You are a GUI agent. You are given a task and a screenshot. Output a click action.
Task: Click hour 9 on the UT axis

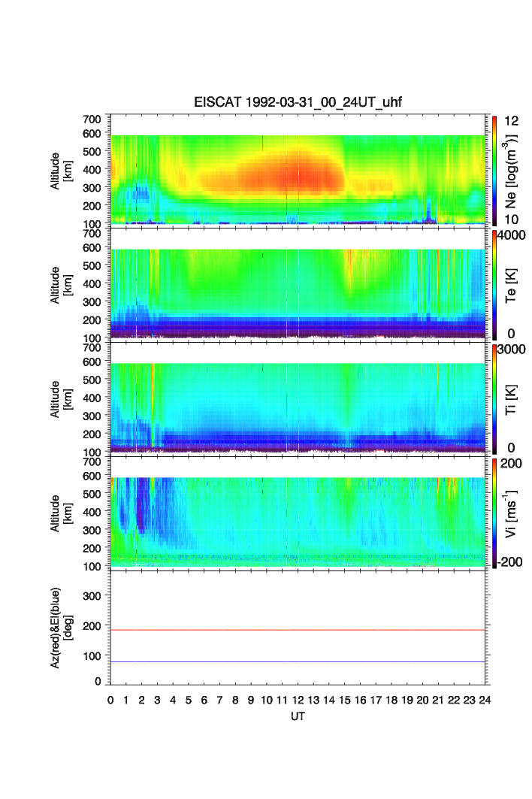(x=251, y=700)
